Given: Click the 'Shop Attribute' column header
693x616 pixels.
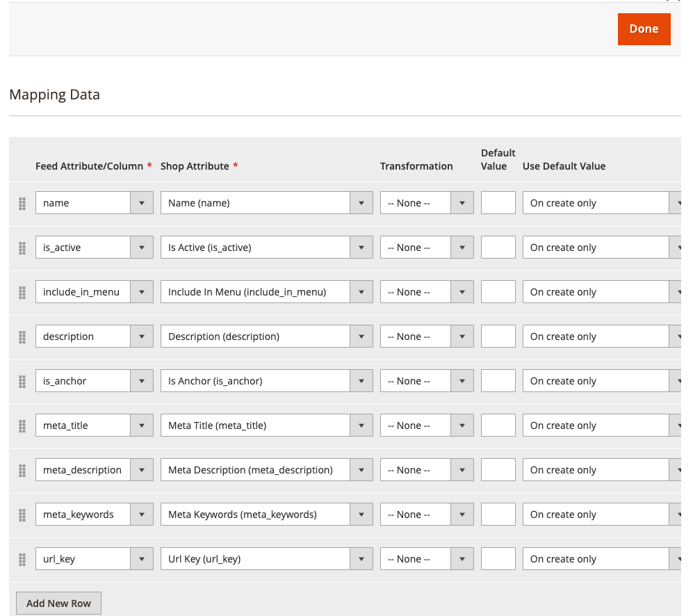Looking at the screenshot, I should (195, 166).
